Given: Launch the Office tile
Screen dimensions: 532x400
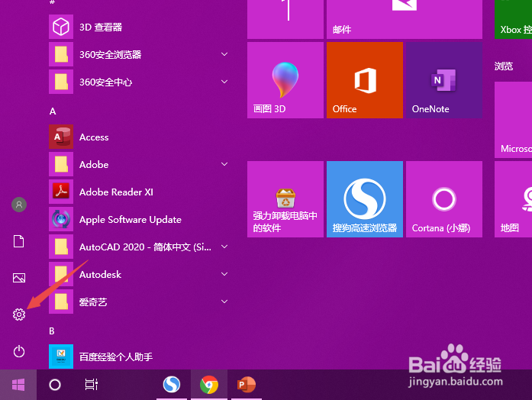Looking at the screenshot, I should (x=365, y=80).
